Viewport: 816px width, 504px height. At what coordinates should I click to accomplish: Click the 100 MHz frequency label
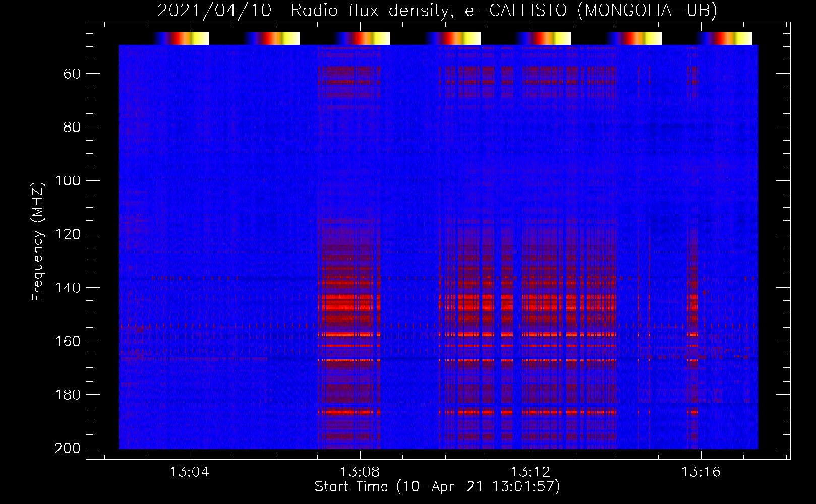click(x=68, y=181)
